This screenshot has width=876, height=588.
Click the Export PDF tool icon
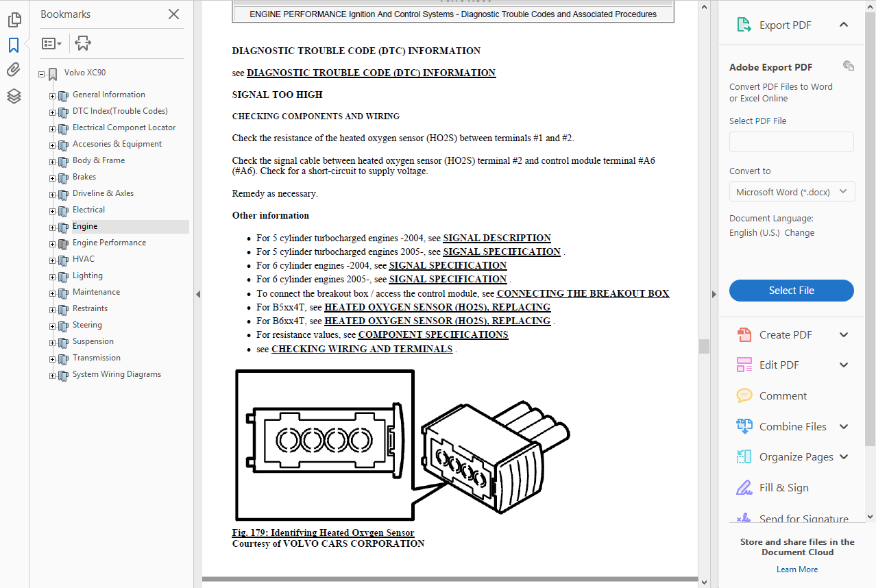(x=744, y=25)
